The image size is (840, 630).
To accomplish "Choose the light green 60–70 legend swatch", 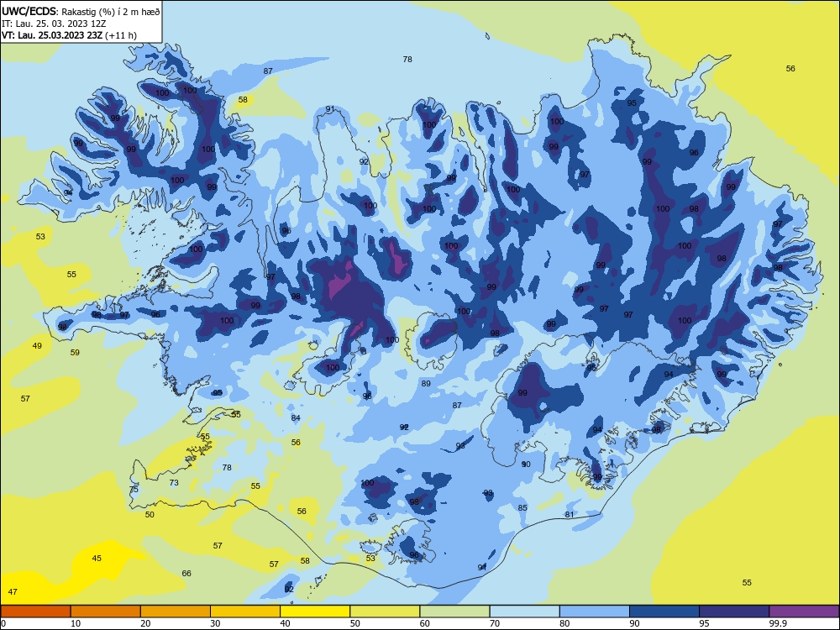I will tap(454, 612).
